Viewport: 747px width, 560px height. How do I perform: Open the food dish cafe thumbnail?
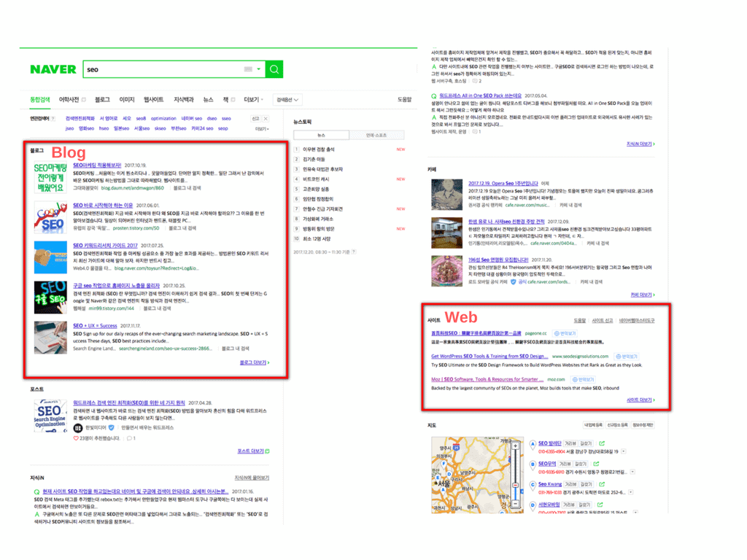pos(447,271)
